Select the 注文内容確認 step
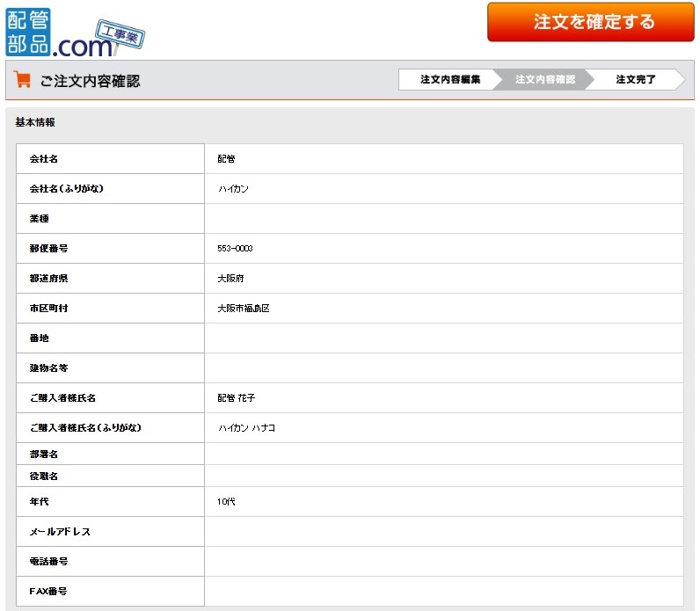This screenshot has width=700, height=611. click(x=544, y=80)
